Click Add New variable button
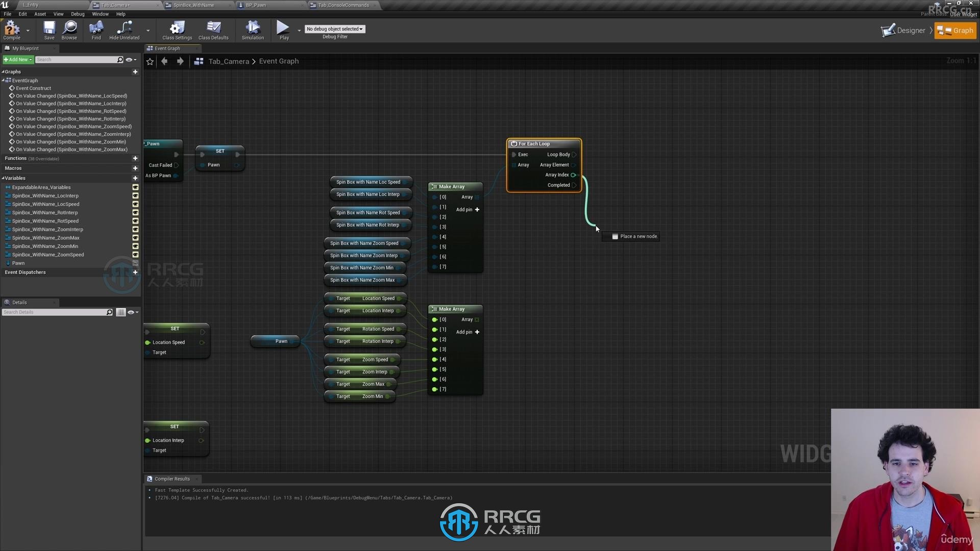 click(x=135, y=178)
